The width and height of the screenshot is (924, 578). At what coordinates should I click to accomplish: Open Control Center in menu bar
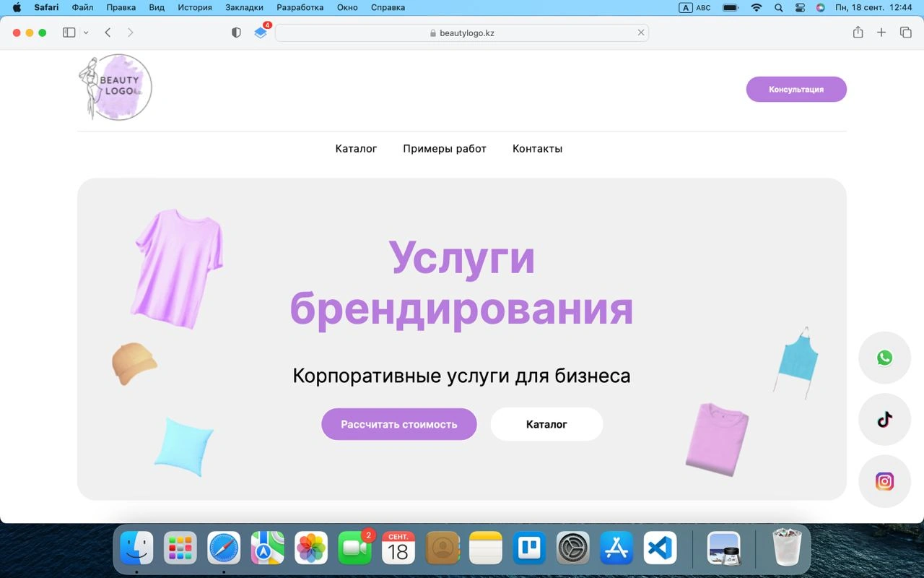[x=800, y=8]
